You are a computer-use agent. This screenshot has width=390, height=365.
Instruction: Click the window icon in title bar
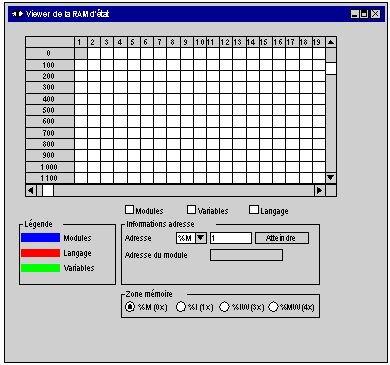coord(17,14)
